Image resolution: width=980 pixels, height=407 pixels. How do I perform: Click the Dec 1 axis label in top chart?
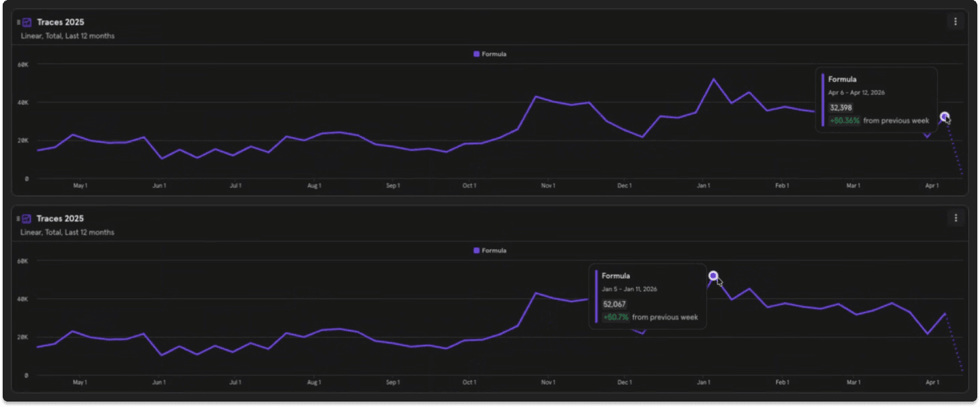point(625,186)
